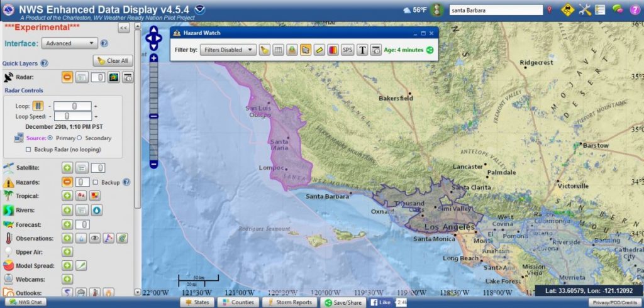
Task: Turn on the Forecast layer
Action: coord(67,224)
